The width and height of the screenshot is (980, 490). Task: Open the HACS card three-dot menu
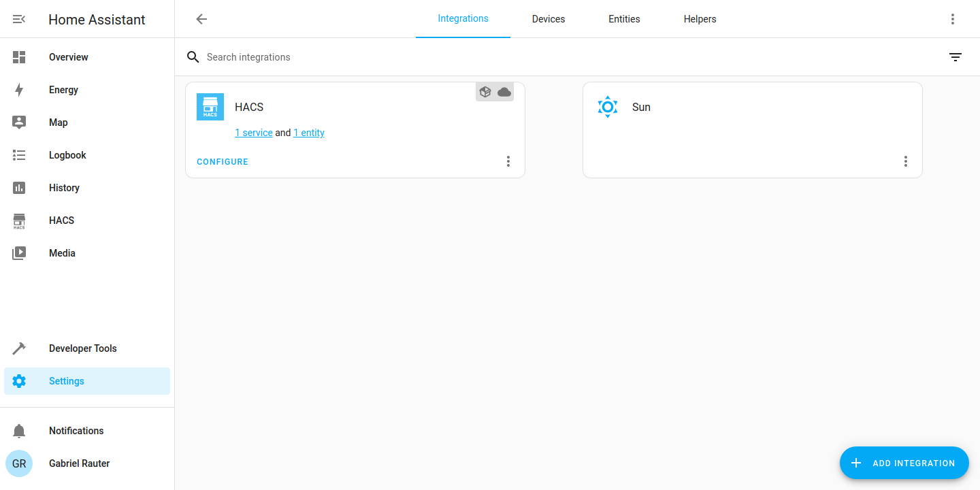[508, 161]
